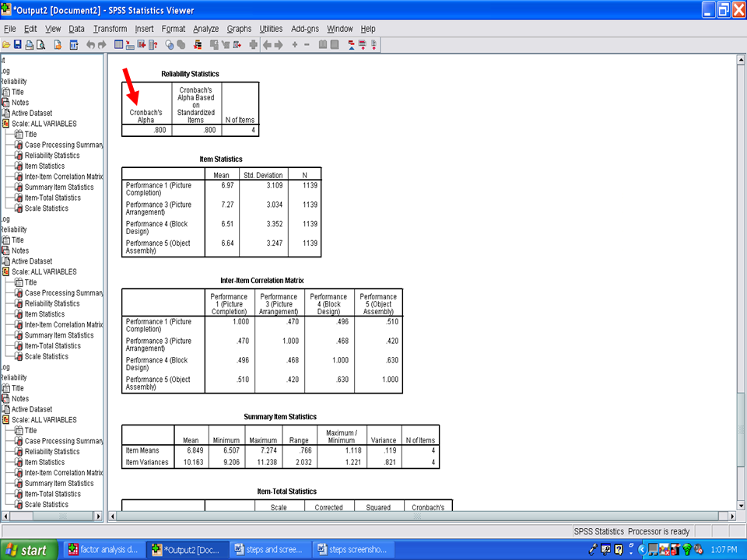Save the output document via toolbar
Viewport: 747px width, 560px height.
[17, 45]
